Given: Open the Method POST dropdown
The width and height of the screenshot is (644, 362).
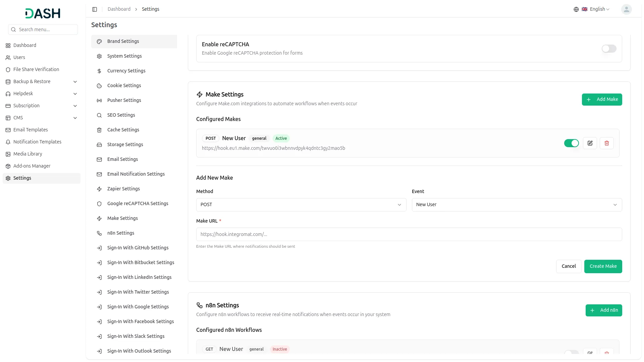Looking at the screenshot, I should coord(301,205).
